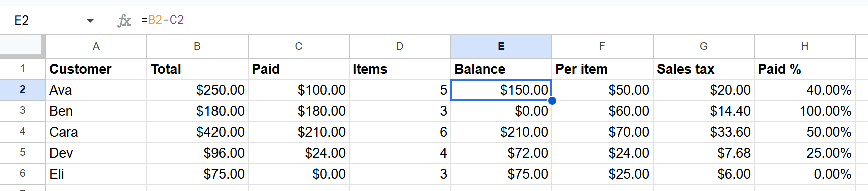
Task: Select Ava's total $250.00
Action: tap(197, 90)
